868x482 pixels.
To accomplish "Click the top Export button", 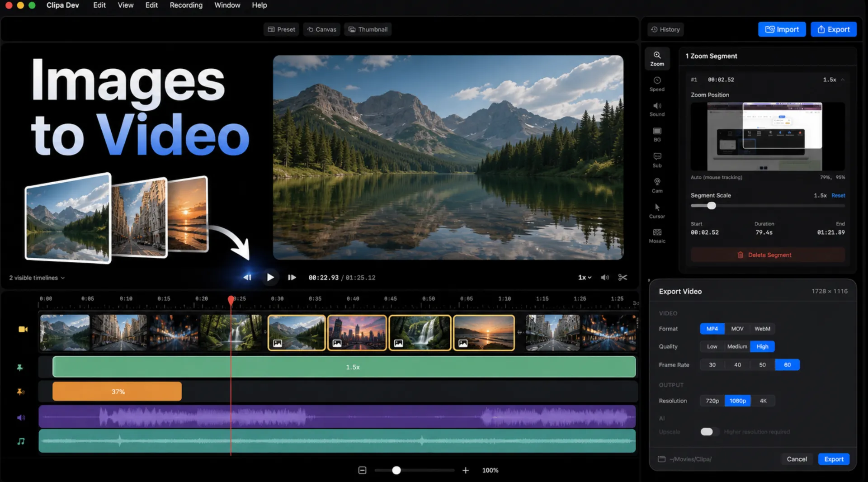I will click(833, 29).
